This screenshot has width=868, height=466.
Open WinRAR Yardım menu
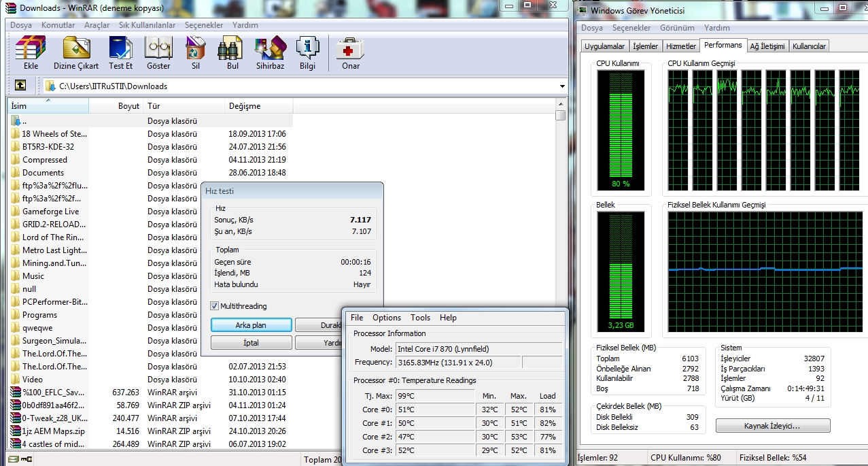245,25
